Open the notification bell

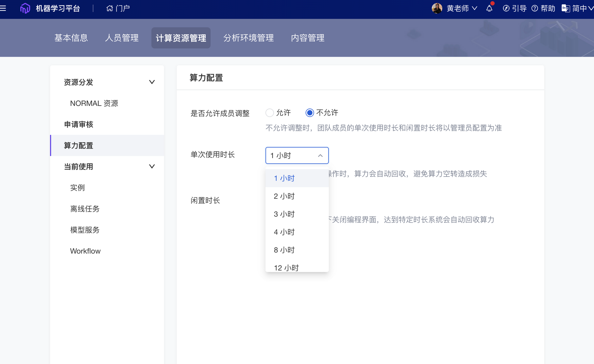click(489, 8)
